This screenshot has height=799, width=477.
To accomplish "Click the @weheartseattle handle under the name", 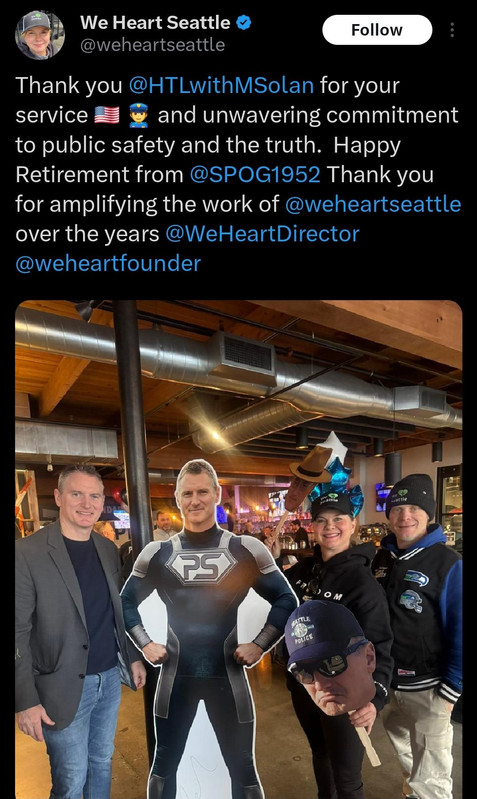I will click(152, 45).
